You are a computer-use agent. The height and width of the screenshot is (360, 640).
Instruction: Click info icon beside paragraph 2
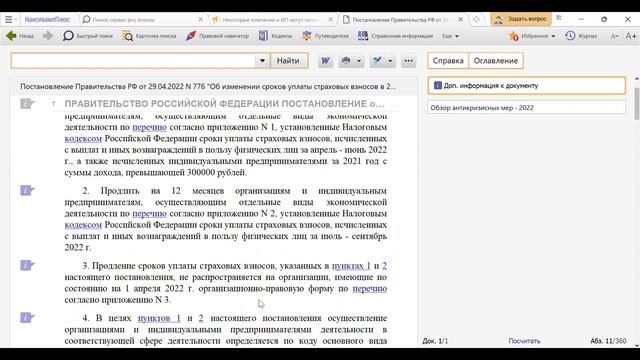tap(27, 190)
